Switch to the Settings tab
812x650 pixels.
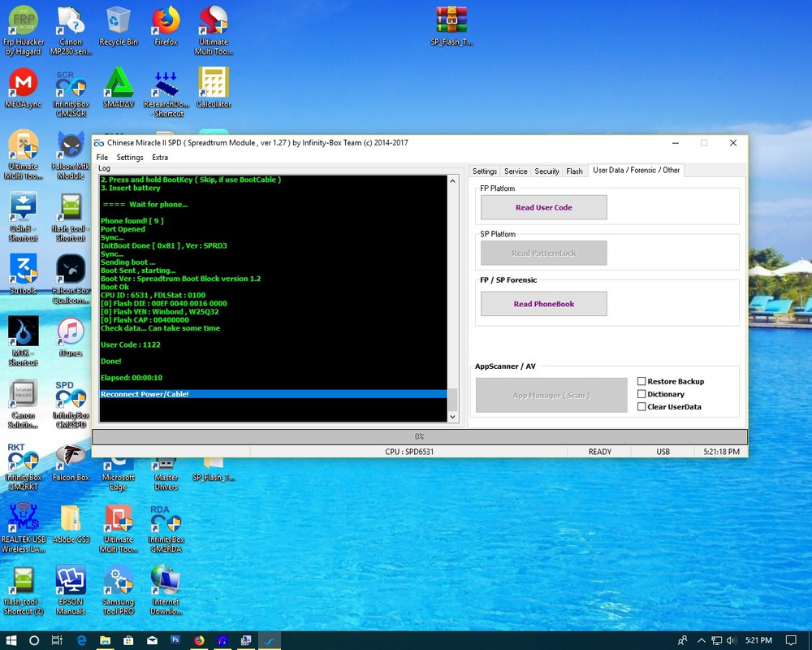(x=485, y=171)
